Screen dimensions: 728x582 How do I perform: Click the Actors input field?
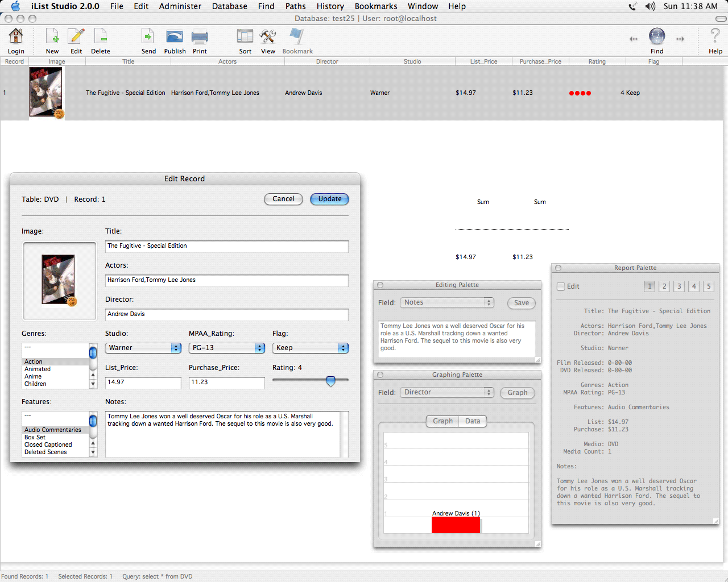227,280
